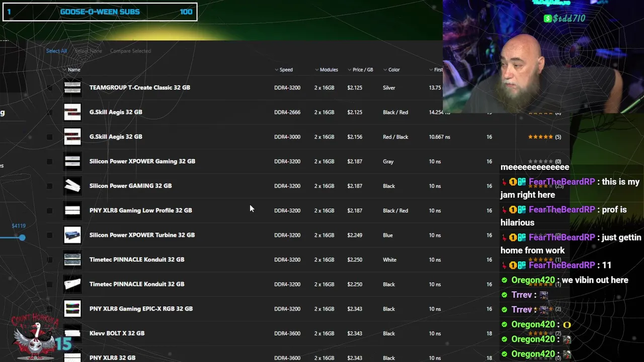
Task: Click the White color cell
Action: click(x=389, y=259)
